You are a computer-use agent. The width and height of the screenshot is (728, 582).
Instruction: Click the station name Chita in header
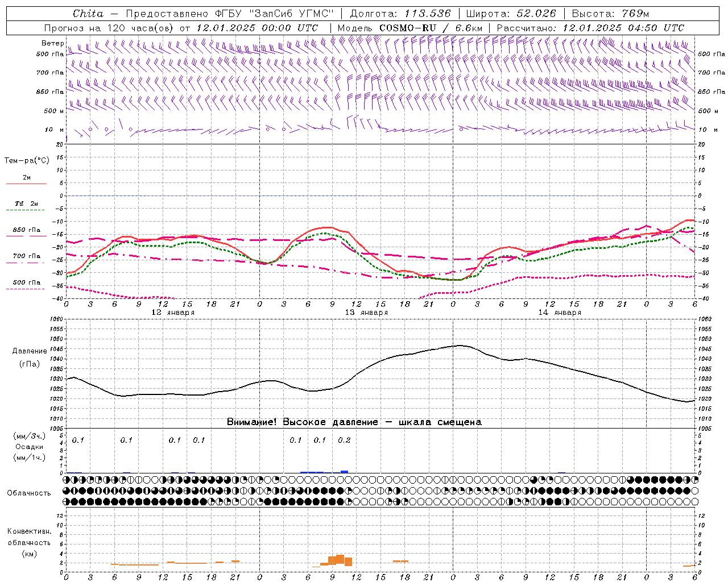(88, 14)
